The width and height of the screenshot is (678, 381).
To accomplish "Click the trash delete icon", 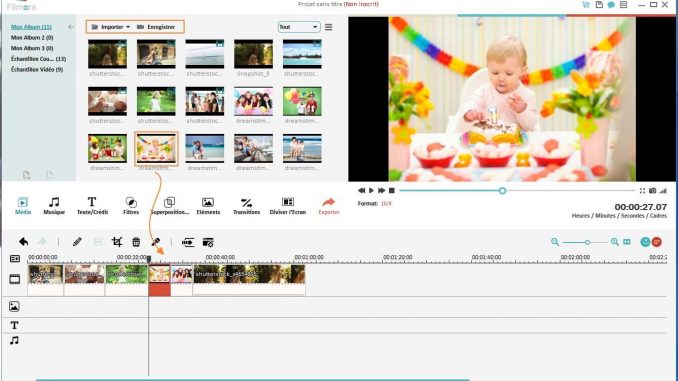I will point(136,242).
